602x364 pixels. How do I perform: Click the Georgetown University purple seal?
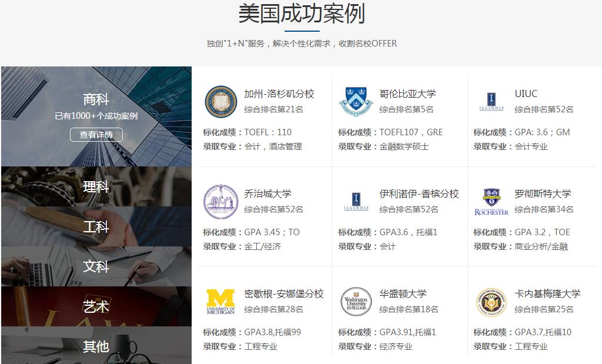221,202
